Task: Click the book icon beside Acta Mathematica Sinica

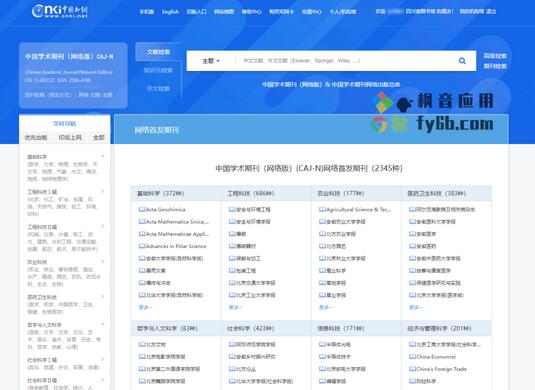Action: pyautogui.click(x=142, y=222)
